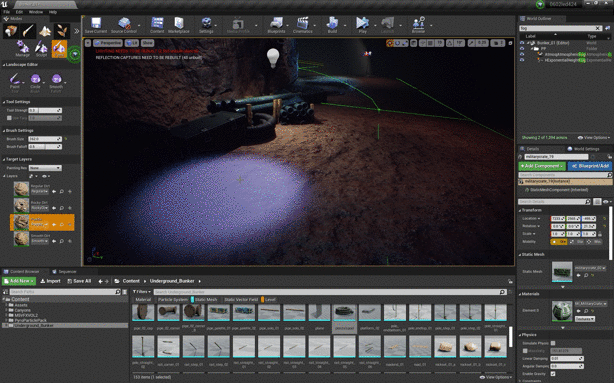Open Content Browser View Options
614x383 pixels.
[496, 377]
